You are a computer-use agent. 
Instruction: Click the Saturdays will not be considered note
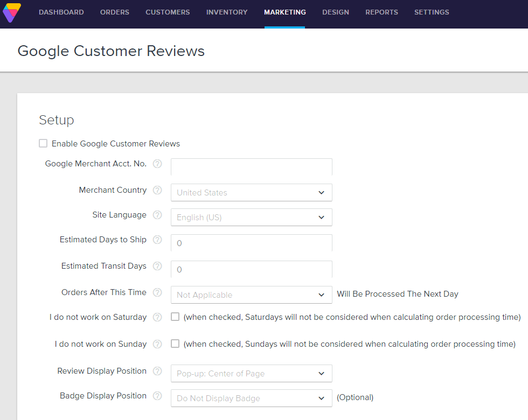(352, 317)
